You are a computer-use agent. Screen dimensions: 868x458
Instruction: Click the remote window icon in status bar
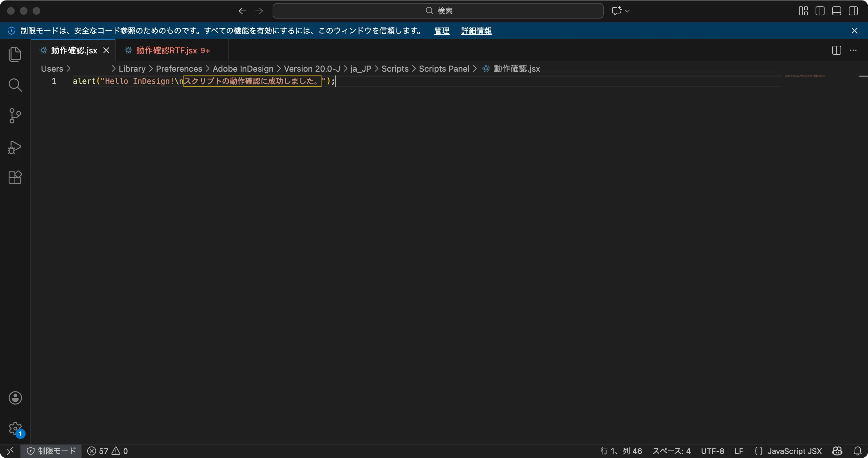(10, 451)
